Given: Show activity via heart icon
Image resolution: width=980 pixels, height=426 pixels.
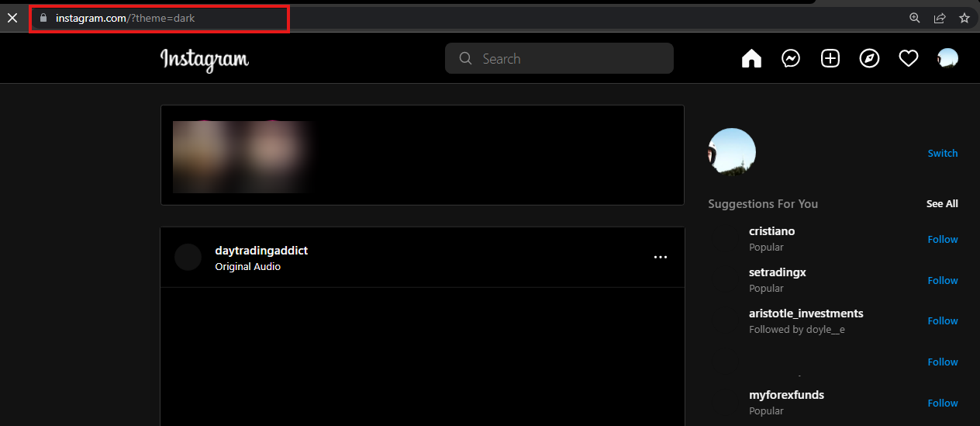Looking at the screenshot, I should (909, 59).
